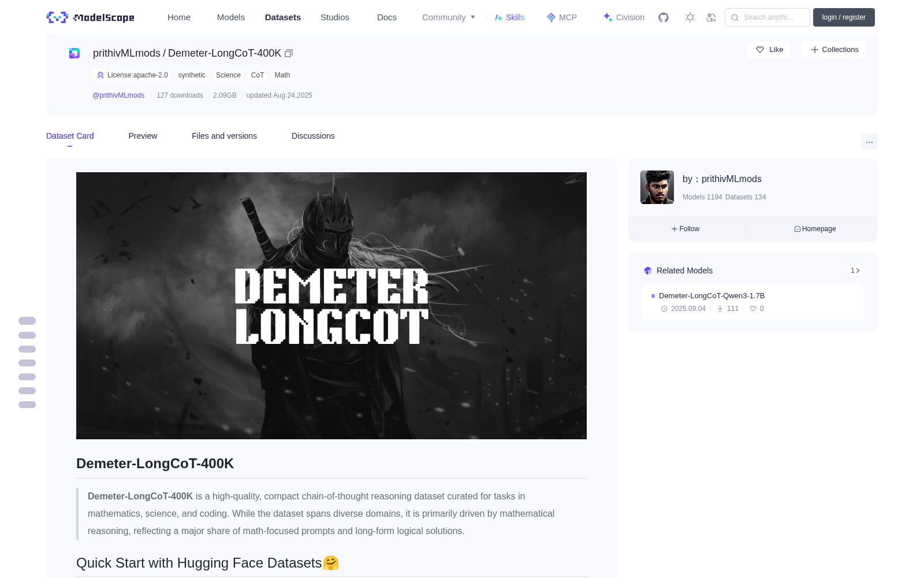Click '2.09GB' size text
The height and width of the screenshot is (578, 924).
225,95
